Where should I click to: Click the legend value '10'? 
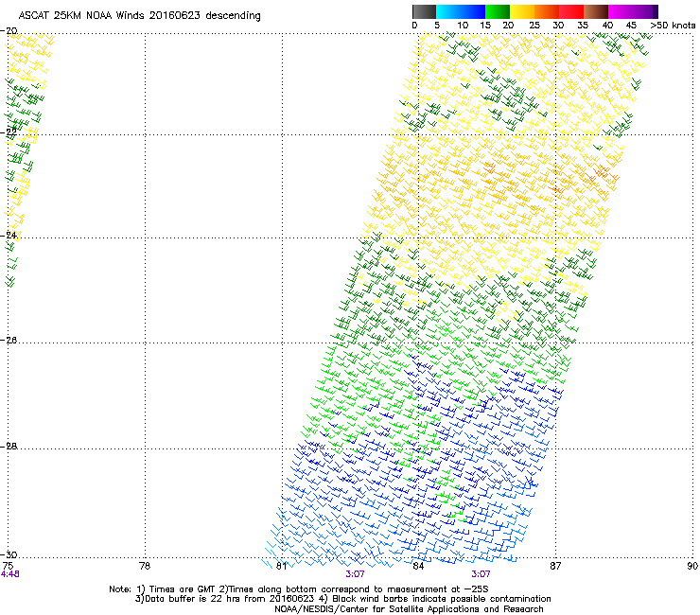tap(463, 26)
